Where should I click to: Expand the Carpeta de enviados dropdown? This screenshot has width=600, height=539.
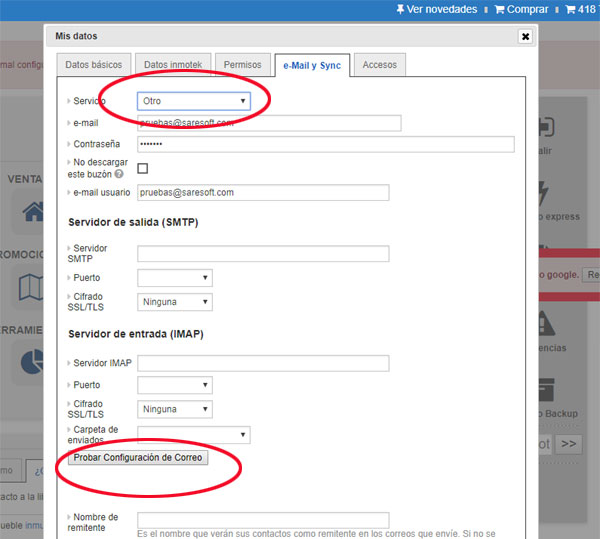[x=194, y=435]
